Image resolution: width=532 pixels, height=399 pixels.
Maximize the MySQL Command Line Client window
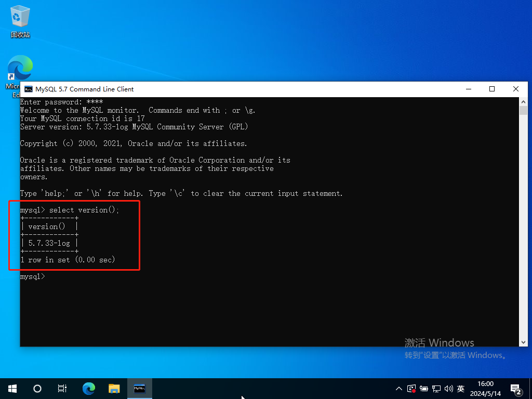(x=492, y=89)
